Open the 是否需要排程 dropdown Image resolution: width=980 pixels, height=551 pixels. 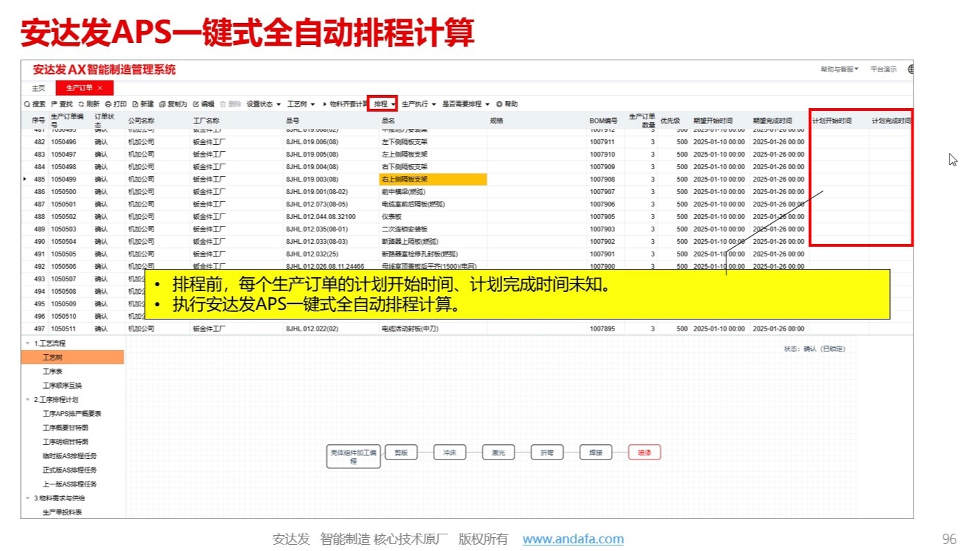pos(466,104)
